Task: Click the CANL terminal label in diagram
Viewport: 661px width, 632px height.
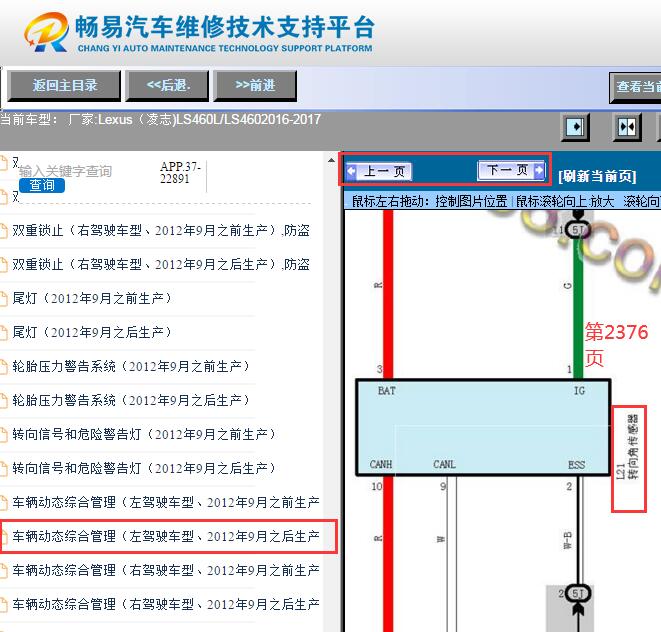Action: [x=444, y=464]
